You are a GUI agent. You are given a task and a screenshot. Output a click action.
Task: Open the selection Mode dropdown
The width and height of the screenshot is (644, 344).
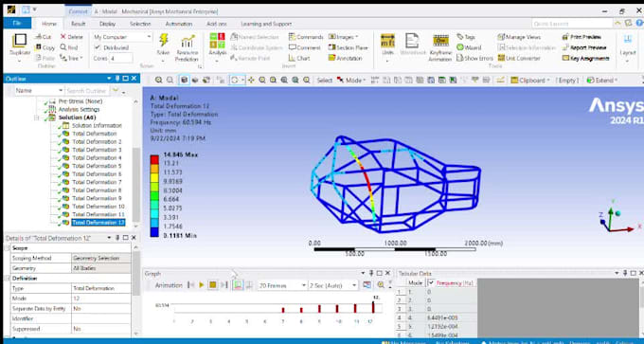tap(351, 81)
